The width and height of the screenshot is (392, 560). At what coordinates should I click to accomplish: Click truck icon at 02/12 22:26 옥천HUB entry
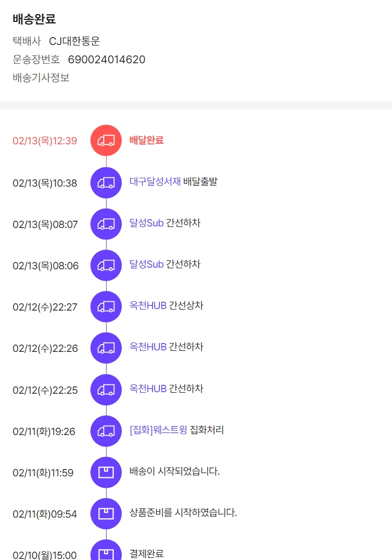tap(106, 348)
